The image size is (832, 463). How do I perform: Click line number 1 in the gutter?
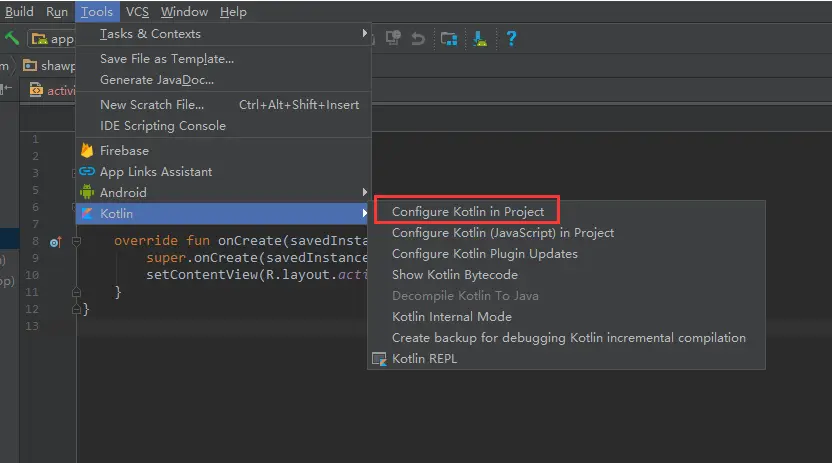(36, 139)
